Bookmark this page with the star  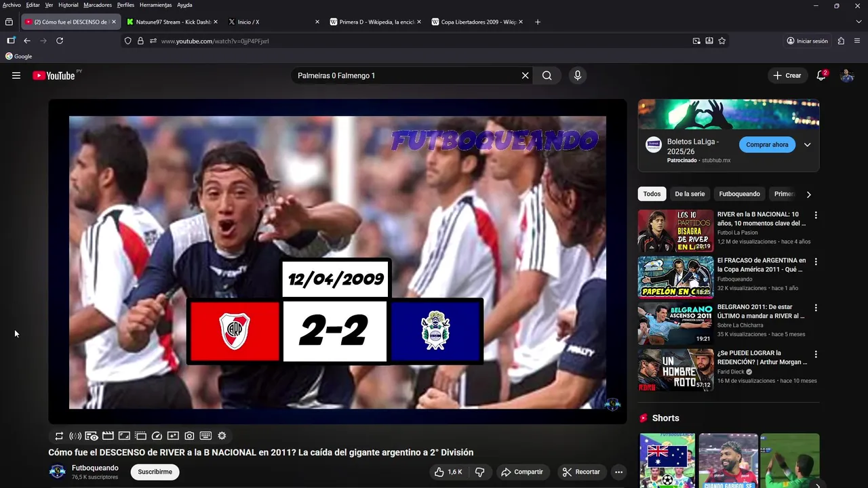coord(722,41)
